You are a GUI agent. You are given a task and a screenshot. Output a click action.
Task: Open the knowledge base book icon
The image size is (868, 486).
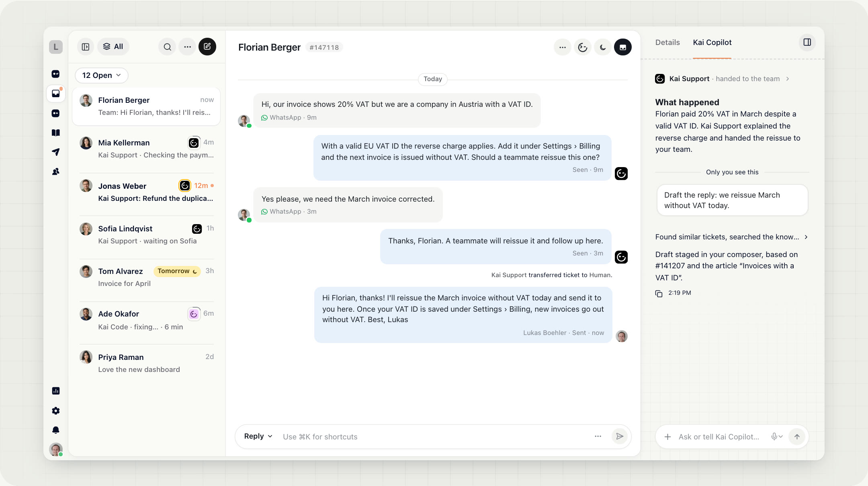click(56, 133)
